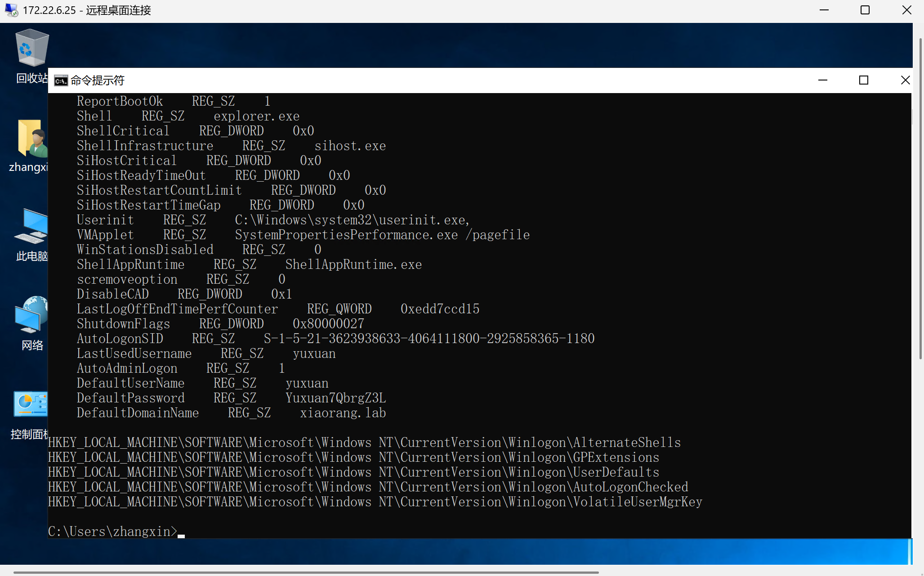Open the This PC (此电脑) desktop icon
Viewport: 924px width, 576px height.
tap(31, 235)
